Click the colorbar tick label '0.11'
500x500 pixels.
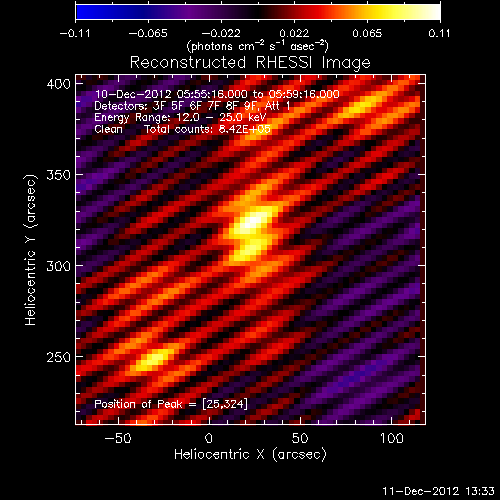[439, 33]
